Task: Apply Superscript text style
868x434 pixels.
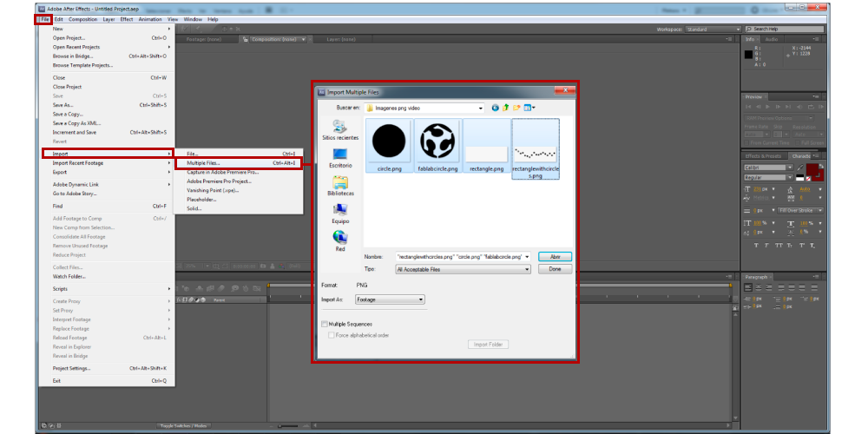Action: (802, 246)
